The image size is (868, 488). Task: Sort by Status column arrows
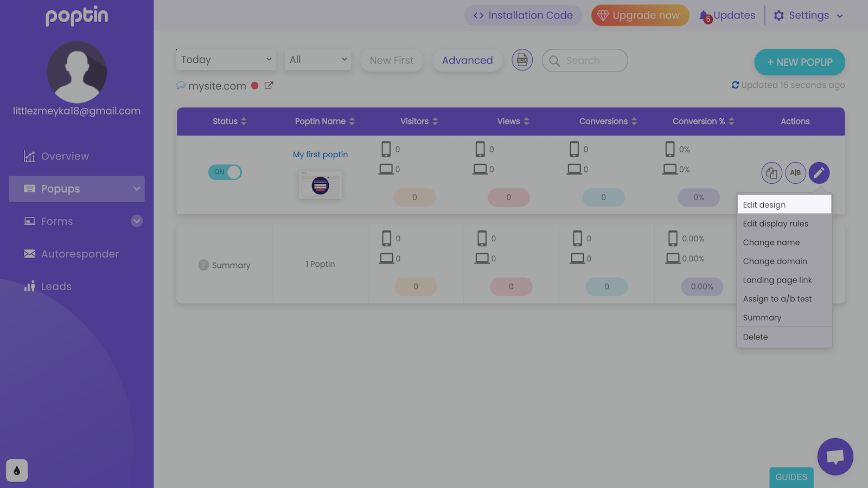point(244,121)
